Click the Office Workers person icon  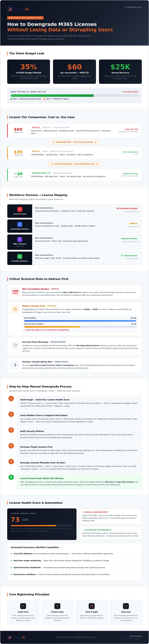pos(20,239)
